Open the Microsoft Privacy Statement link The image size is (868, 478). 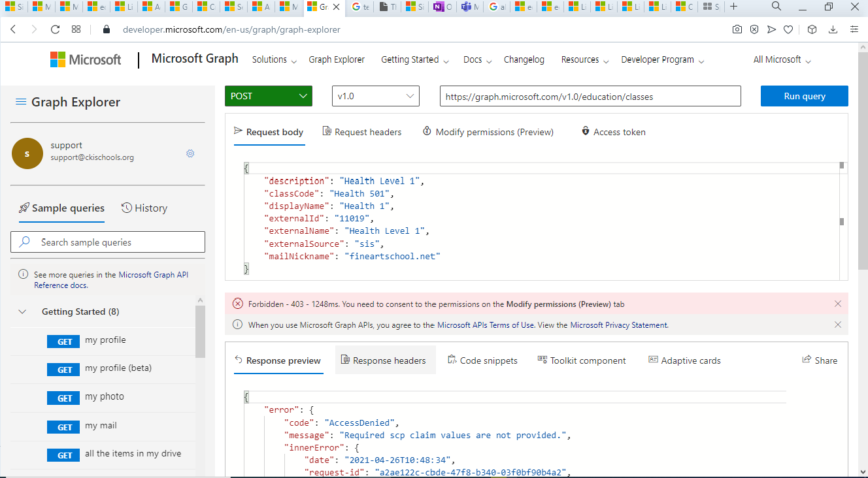(619, 325)
